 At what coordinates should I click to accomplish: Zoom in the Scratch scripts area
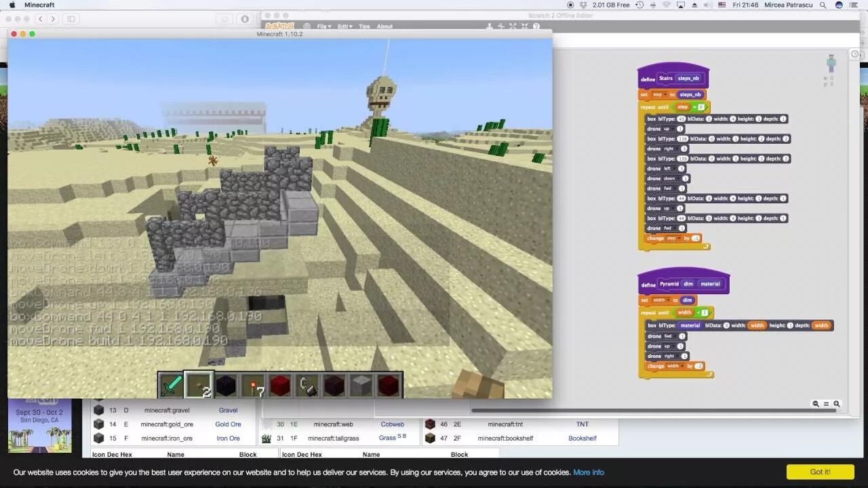[837, 404]
